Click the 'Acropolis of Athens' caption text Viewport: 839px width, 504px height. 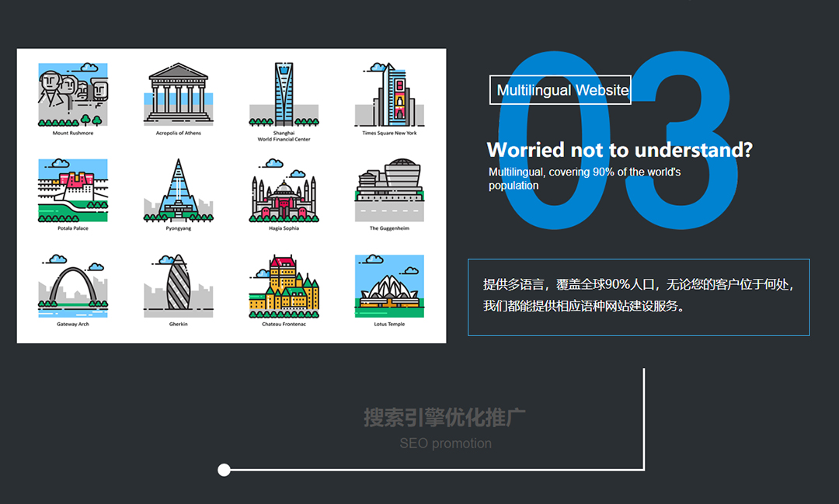tap(178, 134)
